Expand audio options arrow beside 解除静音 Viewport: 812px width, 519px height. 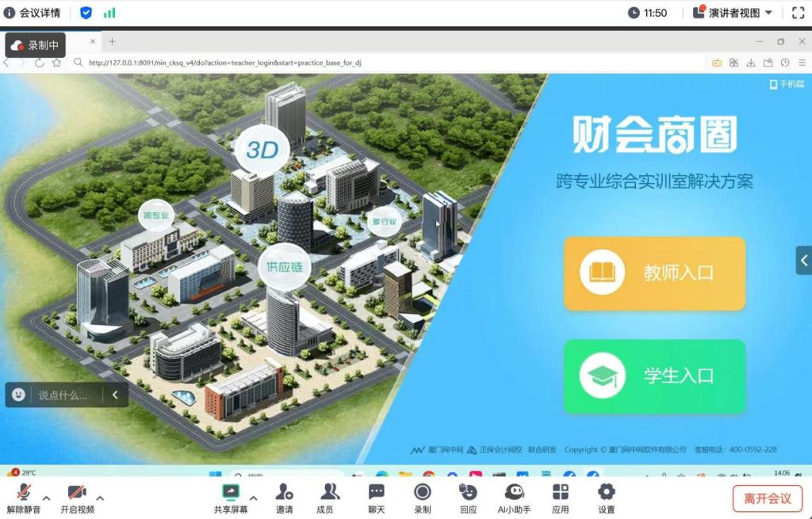coord(47,498)
